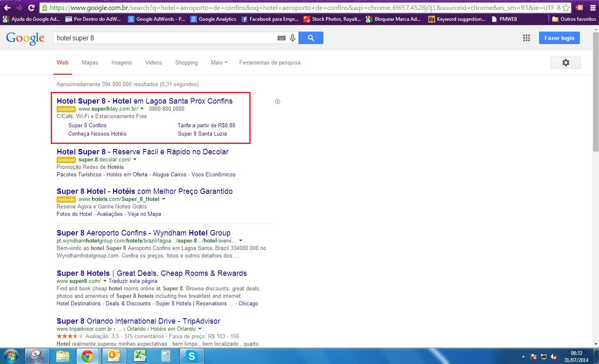The height and width of the screenshot is (364, 599).
Task: Open the on-screen keyboard icon in search box
Action: (281, 38)
